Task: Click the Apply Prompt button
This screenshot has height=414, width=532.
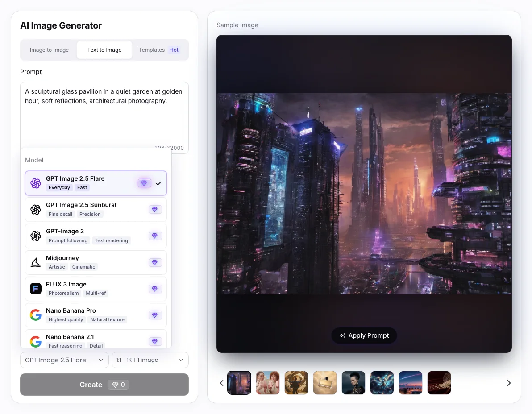Action: click(x=364, y=335)
